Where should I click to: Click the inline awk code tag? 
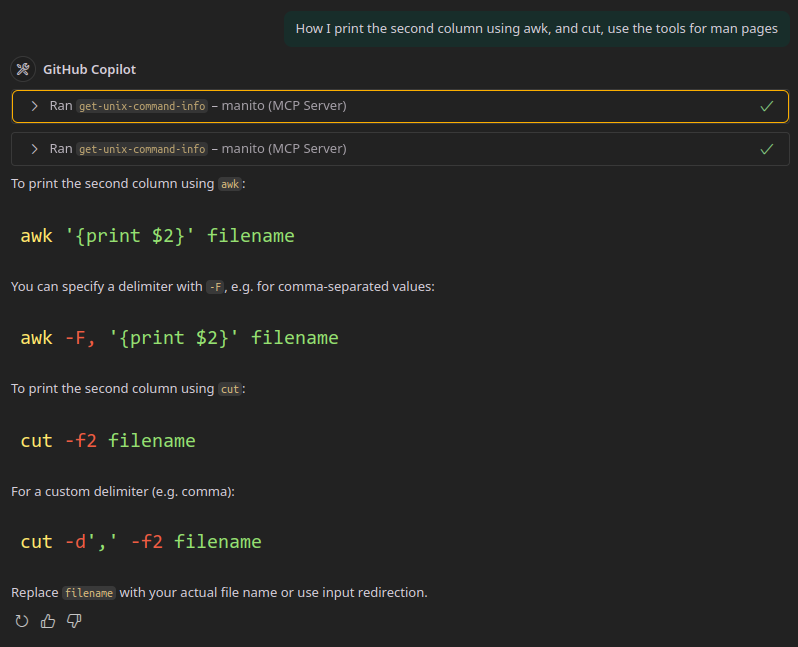230,184
